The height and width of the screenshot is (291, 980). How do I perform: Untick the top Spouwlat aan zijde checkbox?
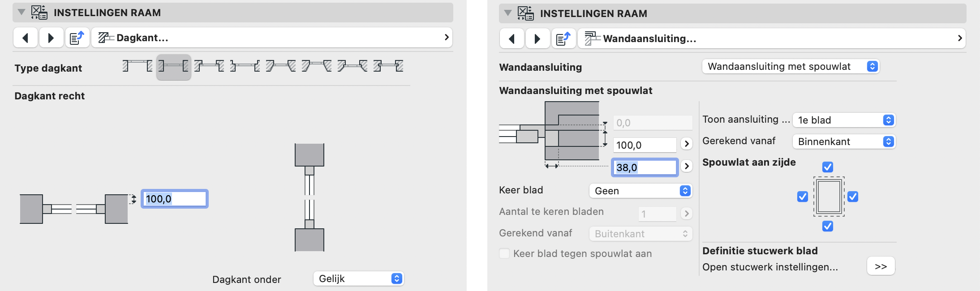828,167
